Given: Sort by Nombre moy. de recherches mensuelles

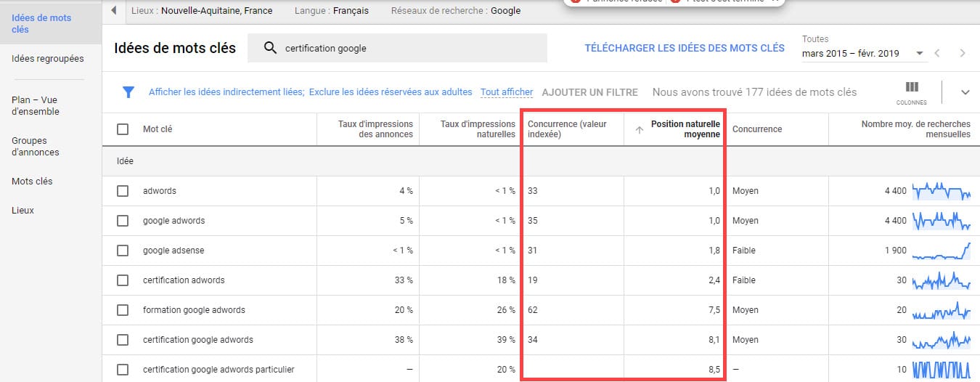Looking at the screenshot, I should tap(916, 129).
